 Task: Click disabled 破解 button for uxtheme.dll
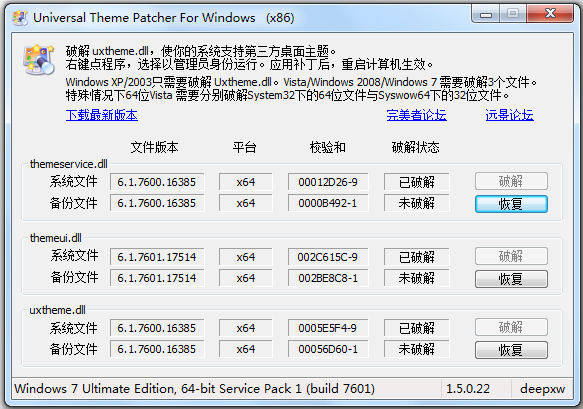click(x=511, y=328)
